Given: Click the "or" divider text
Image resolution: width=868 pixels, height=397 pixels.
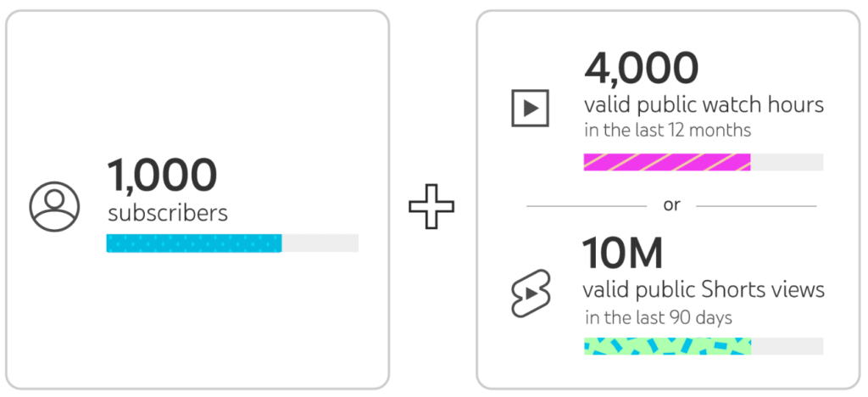Looking at the screenshot, I should (x=671, y=205).
